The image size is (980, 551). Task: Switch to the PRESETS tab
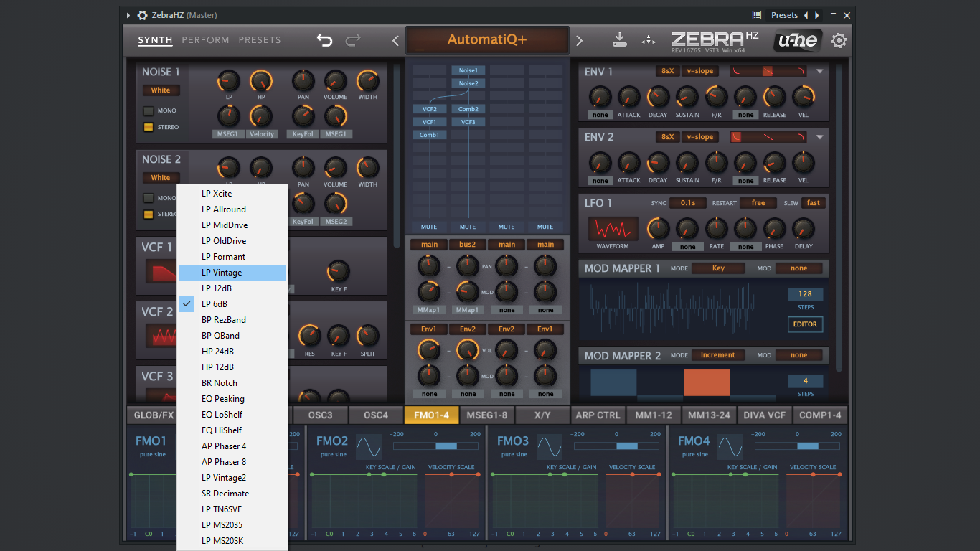(260, 40)
